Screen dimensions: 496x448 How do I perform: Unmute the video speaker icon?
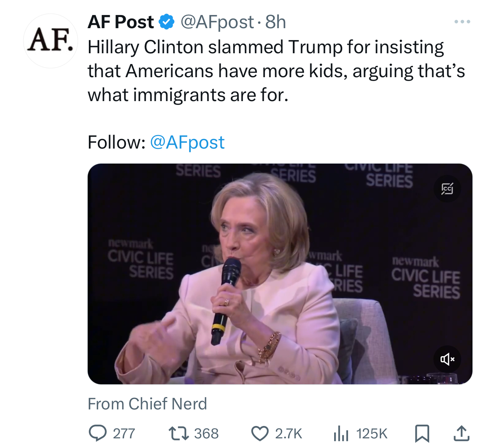coord(447,359)
